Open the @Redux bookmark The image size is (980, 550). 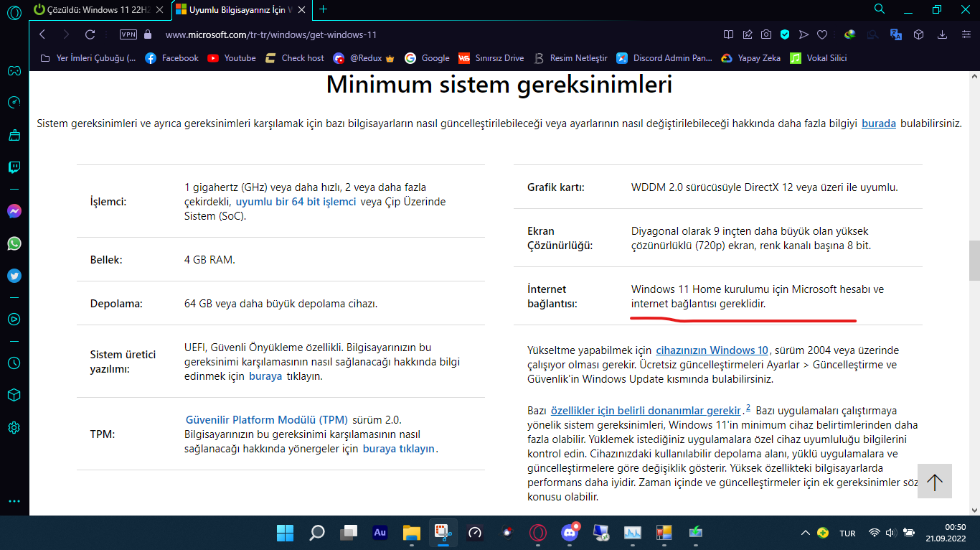(x=364, y=58)
